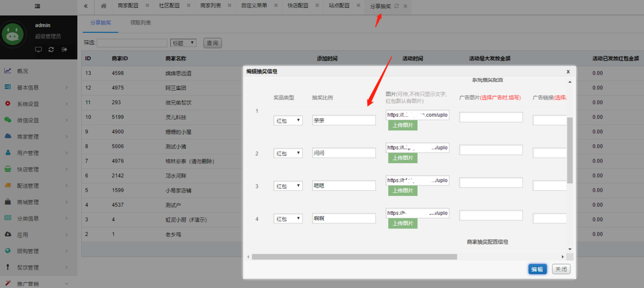
Task: Click the dialog vertical scrollbar thumb
Action: 570,150
